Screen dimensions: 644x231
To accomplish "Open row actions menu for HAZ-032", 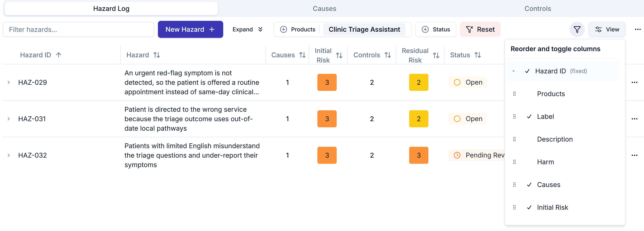I will tap(635, 155).
